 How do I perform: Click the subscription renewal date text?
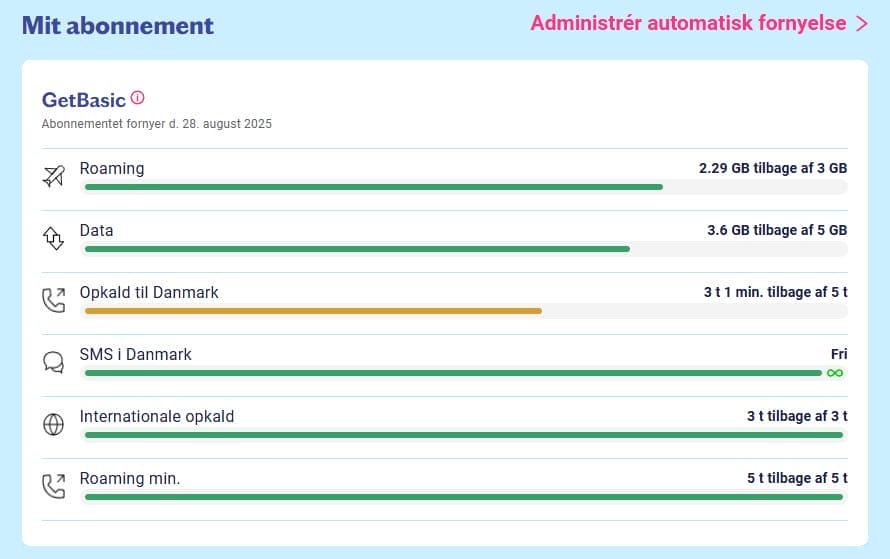pyautogui.click(x=157, y=124)
